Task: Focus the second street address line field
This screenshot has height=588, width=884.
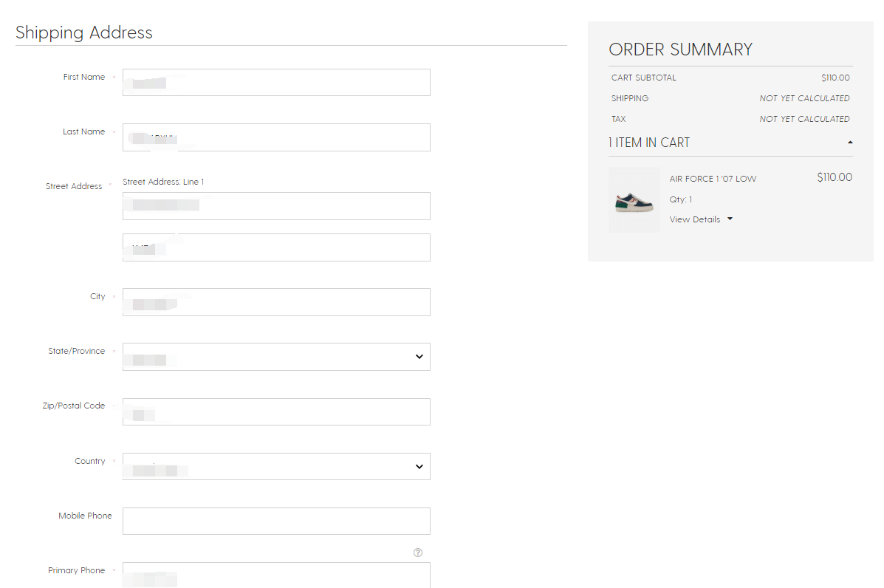Action: 276,247
